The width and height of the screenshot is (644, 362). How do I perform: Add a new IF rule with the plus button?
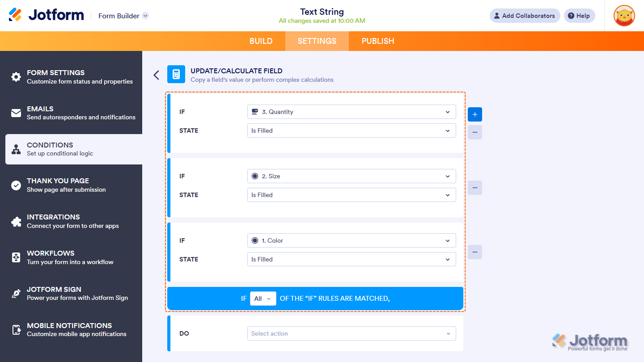[475, 114]
